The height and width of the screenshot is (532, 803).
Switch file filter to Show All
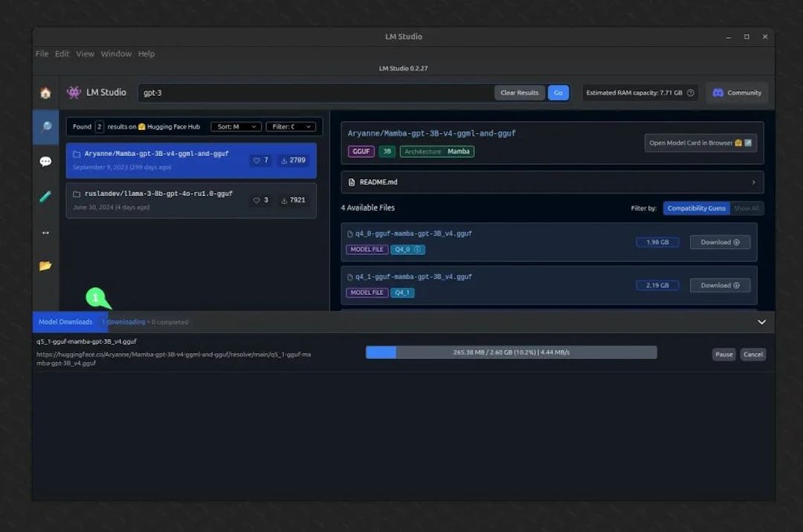pyautogui.click(x=746, y=208)
